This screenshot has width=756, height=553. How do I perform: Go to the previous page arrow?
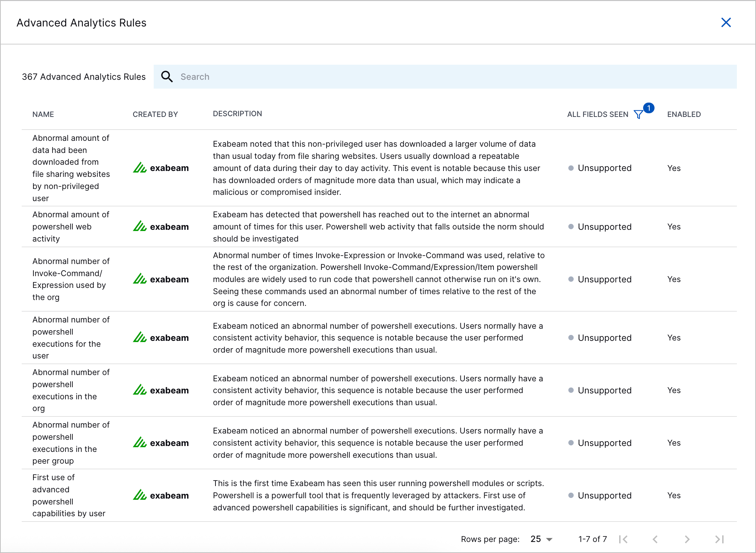[x=655, y=539]
